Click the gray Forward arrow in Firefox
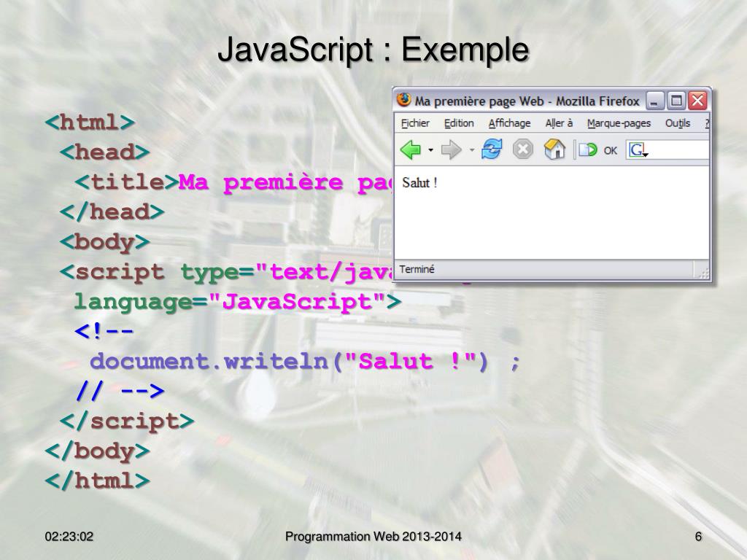The image size is (747, 560). click(451, 149)
